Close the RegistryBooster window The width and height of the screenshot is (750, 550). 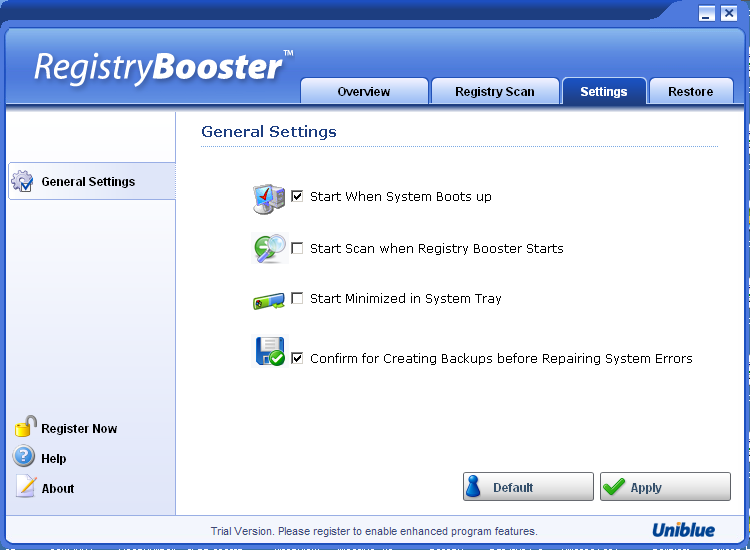point(729,13)
